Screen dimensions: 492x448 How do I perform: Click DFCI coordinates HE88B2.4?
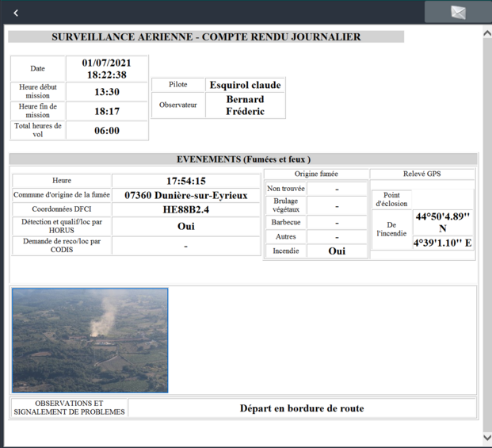[186, 210]
